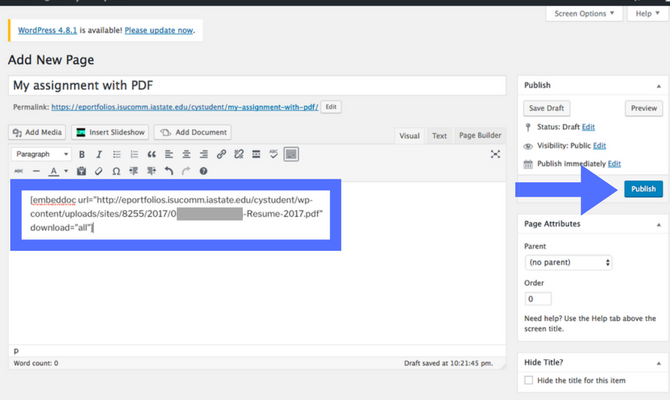
Task: Apply text color
Action: tap(53, 171)
